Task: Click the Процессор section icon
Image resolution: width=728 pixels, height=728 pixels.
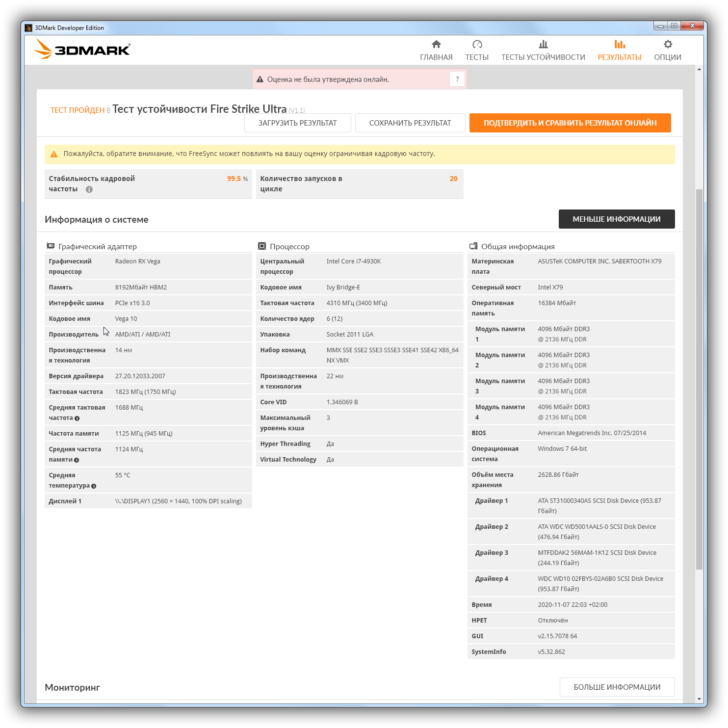Action: pos(262,246)
